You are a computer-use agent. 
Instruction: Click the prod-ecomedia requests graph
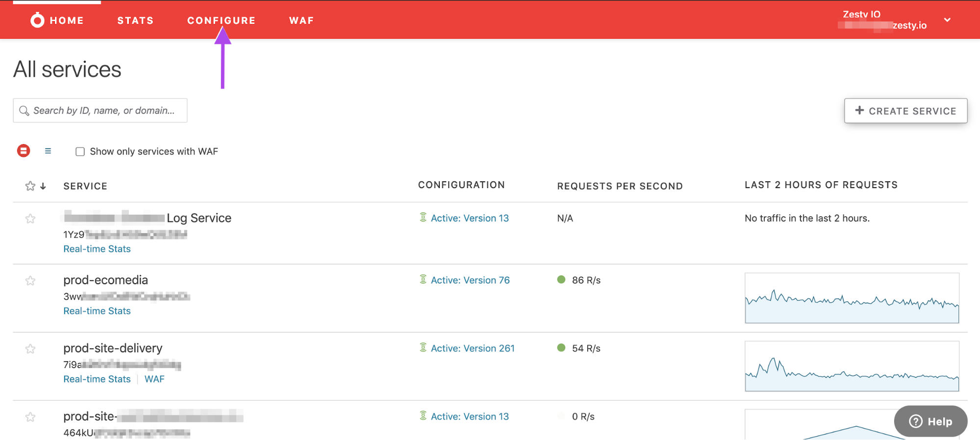pos(852,298)
